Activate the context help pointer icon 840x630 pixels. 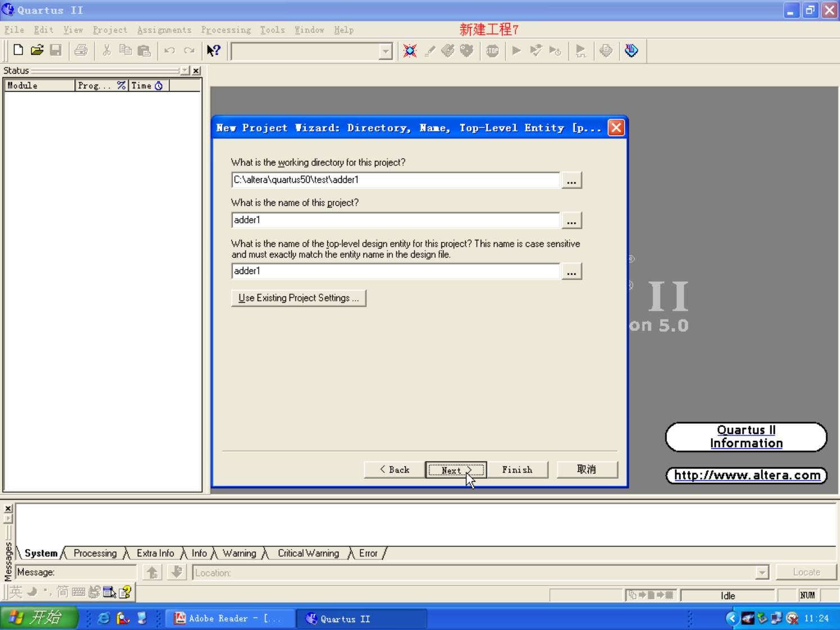tap(214, 51)
